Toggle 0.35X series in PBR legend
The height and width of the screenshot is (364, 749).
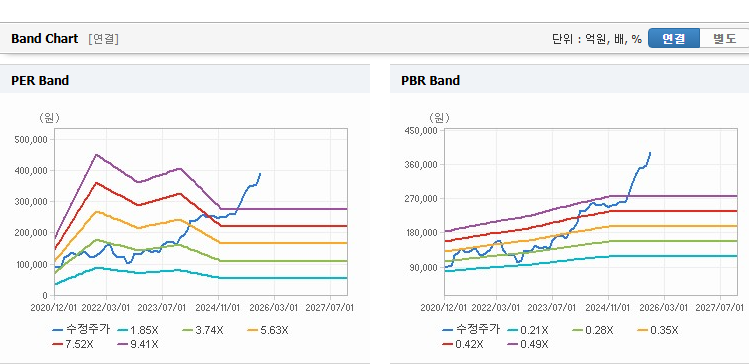658,330
